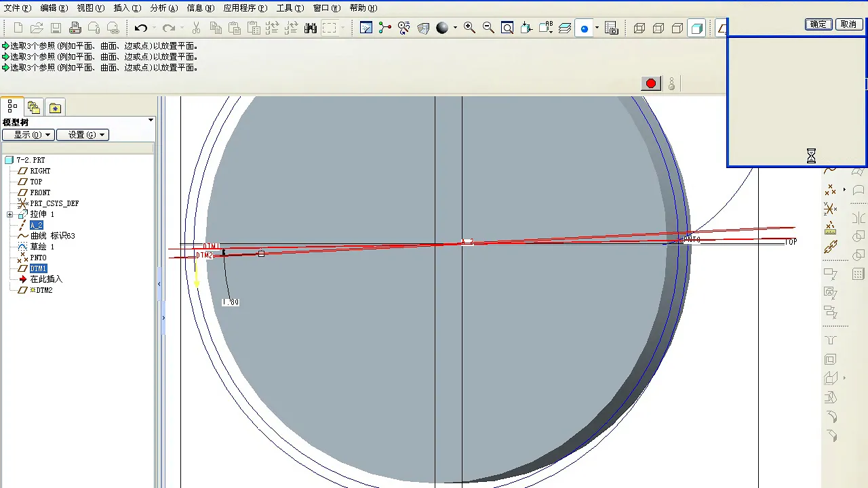Open the View Manager icon
868x488 pixels.
(612, 28)
